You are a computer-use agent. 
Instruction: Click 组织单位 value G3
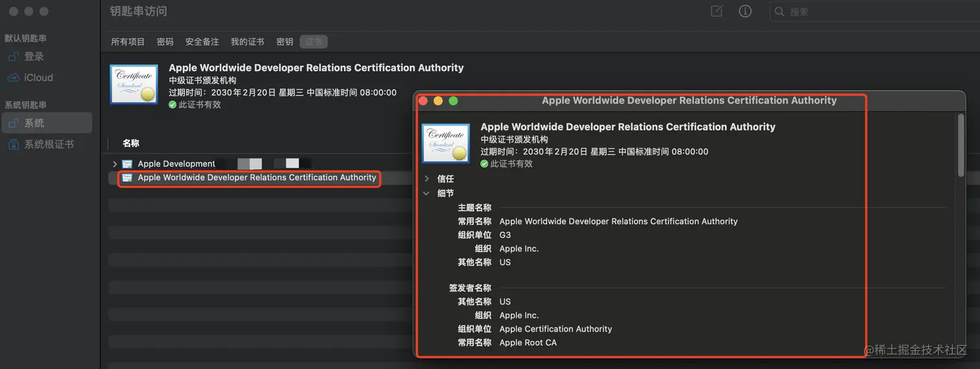[505, 235]
